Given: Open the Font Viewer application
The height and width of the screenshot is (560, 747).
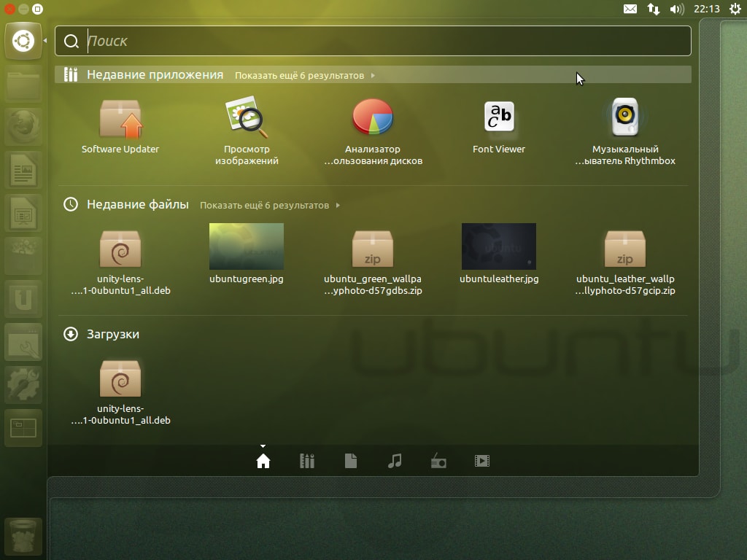Looking at the screenshot, I should pos(499,126).
